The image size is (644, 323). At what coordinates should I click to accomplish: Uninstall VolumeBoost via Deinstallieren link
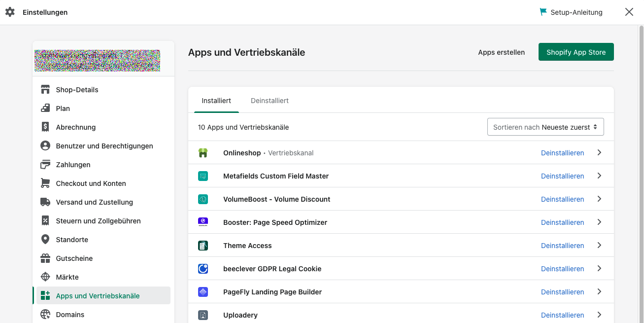562,199
